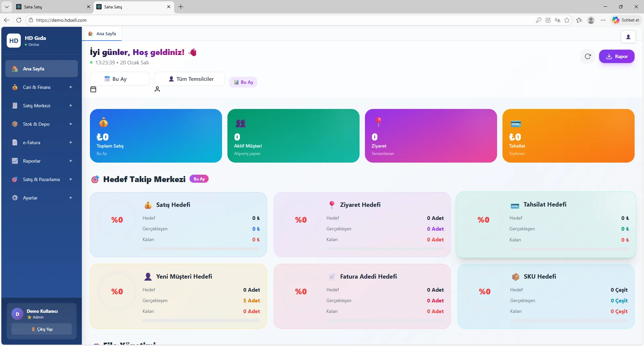This screenshot has height=346, width=644.
Task: Open Satış & Pazarlama from the sidebar
Action: tap(41, 179)
